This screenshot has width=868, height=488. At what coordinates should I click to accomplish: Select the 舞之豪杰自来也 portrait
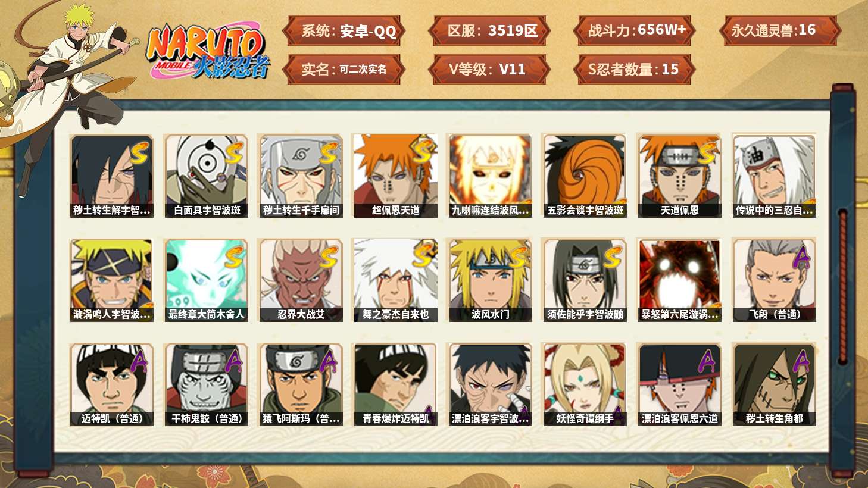(x=396, y=280)
